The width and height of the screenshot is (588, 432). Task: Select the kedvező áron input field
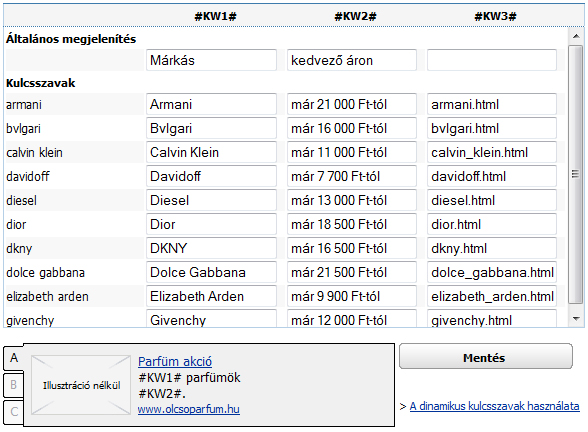coord(352,60)
